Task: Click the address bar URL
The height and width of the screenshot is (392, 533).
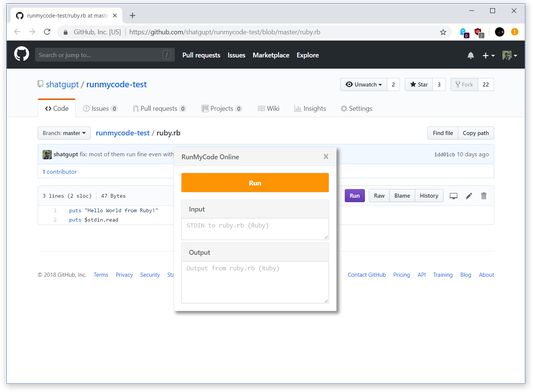Action: pyautogui.click(x=224, y=32)
